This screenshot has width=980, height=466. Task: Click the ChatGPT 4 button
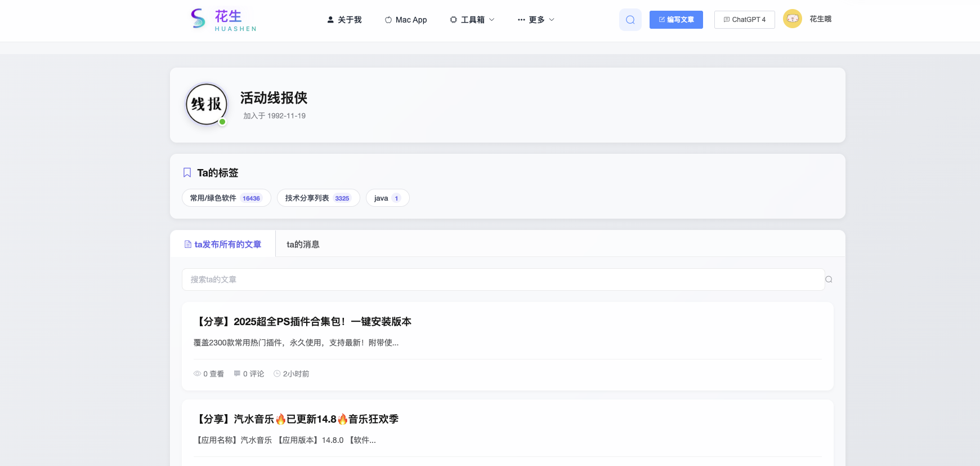click(x=744, y=20)
